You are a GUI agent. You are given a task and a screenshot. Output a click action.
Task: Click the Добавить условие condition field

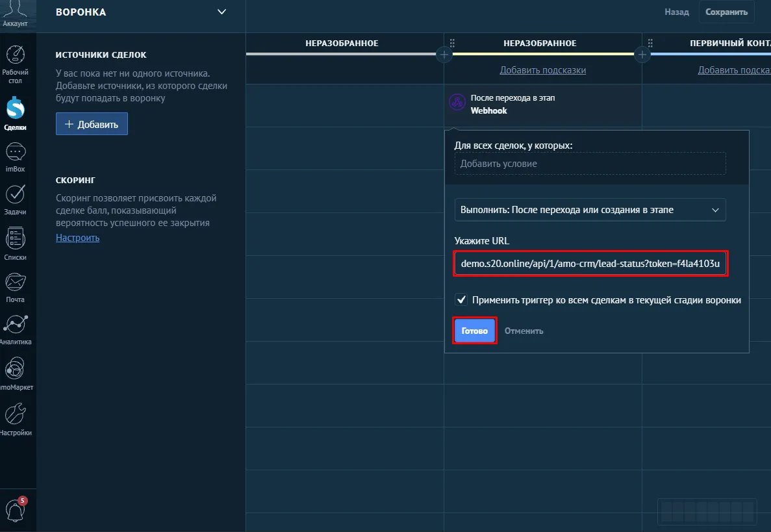tap(590, 164)
